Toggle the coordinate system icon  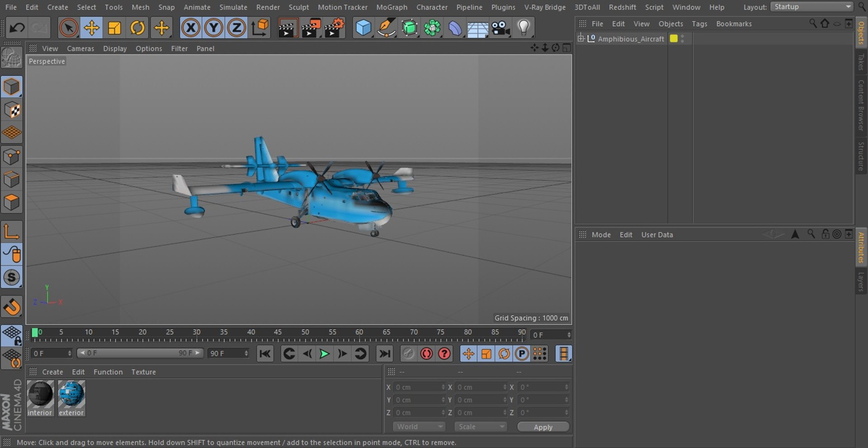pos(260,28)
